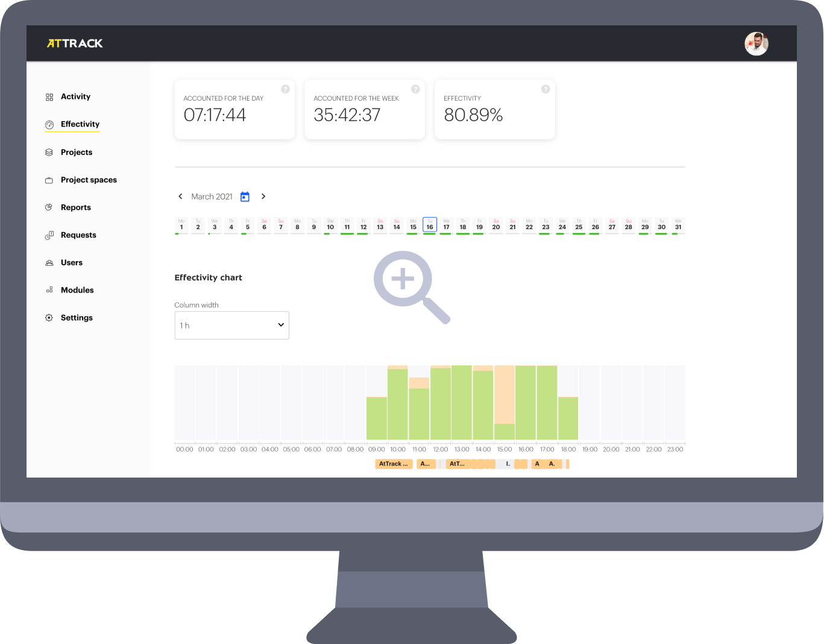
Task: Click help icon on Accounted for the day
Action: (x=286, y=89)
